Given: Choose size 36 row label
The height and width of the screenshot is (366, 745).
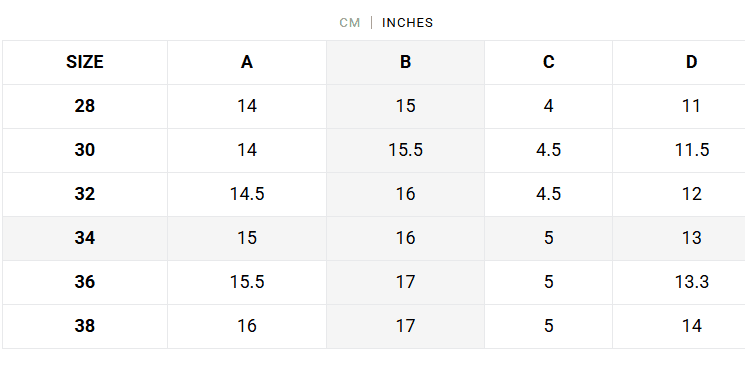Looking at the screenshot, I should pos(85,282).
